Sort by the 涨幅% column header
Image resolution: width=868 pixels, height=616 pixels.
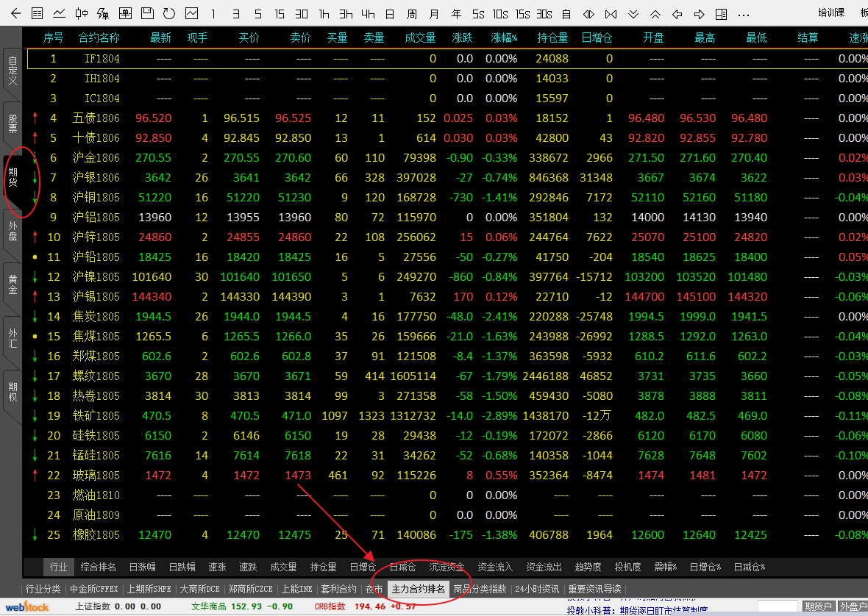[x=504, y=37]
